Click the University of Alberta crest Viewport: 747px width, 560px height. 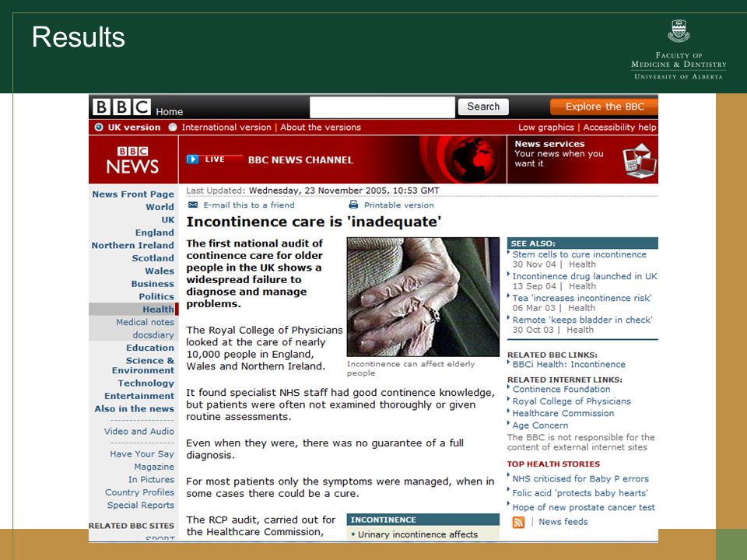[679, 31]
